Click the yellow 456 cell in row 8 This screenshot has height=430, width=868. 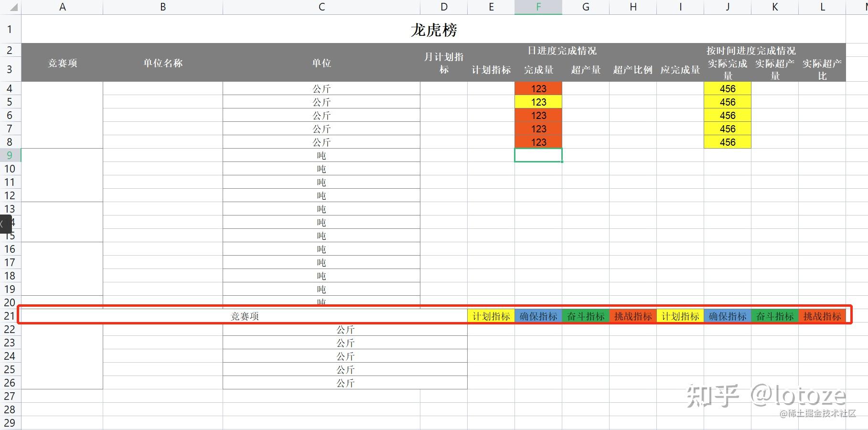(727, 142)
